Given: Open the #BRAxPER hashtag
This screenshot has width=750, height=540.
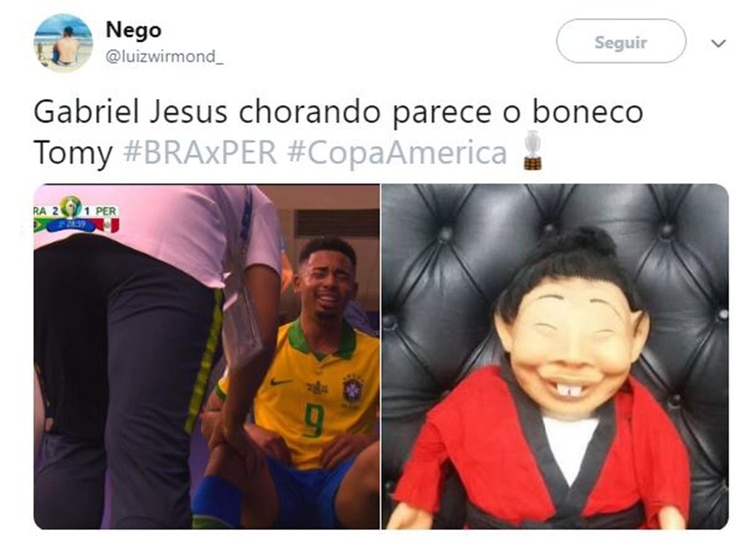Looking at the screenshot, I should click(x=200, y=153).
